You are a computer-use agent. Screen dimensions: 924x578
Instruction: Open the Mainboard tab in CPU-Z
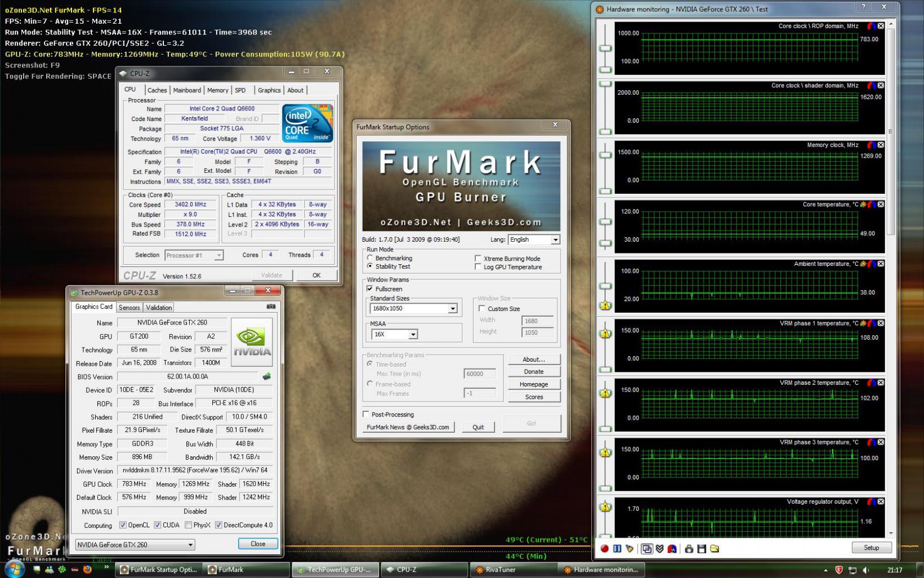coord(187,90)
